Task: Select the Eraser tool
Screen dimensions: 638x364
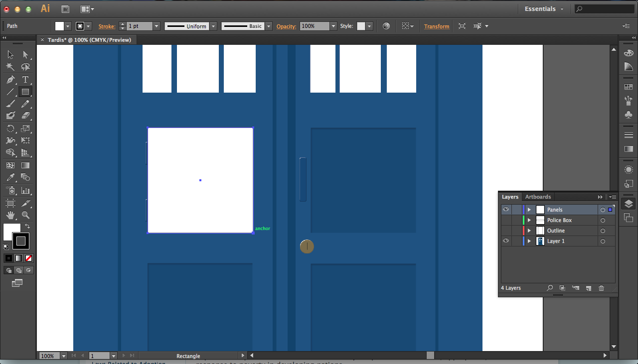Action: coord(26,116)
